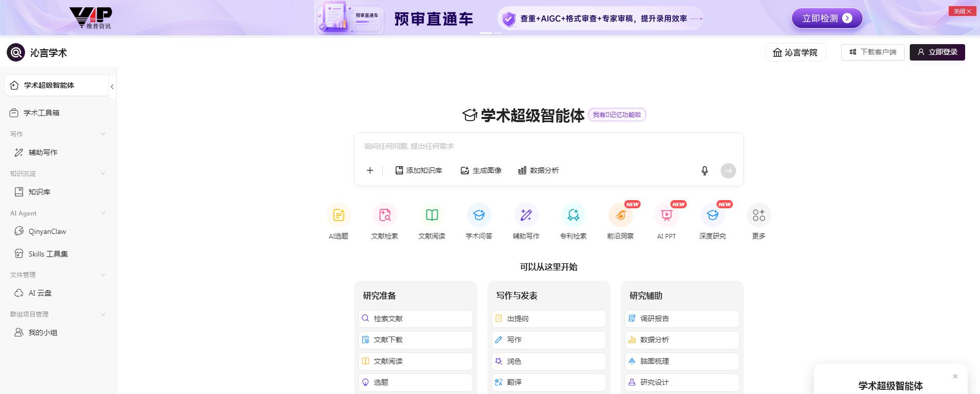Open the 专利检索 icon

click(x=574, y=215)
